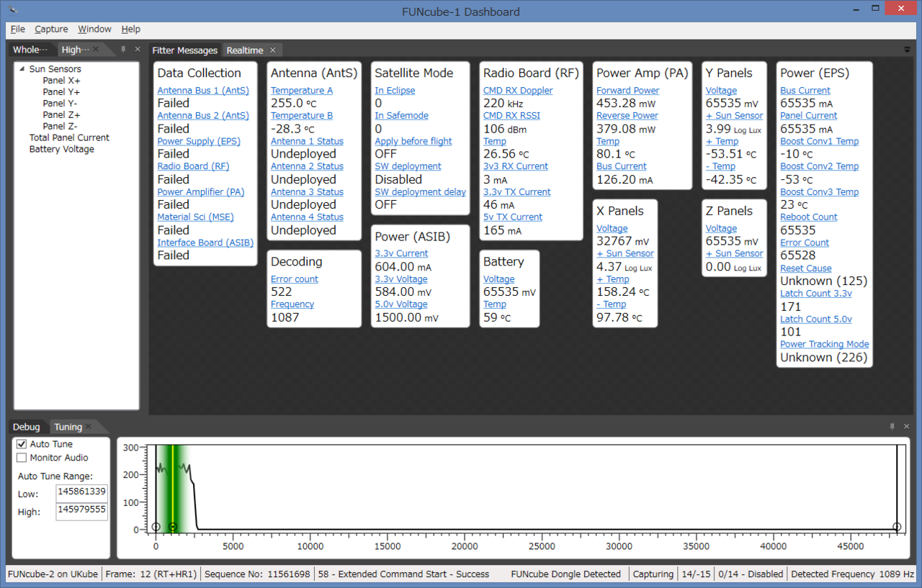Collapse the Sun Sensors tree node
The width and height of the screenshot is (922, 588).
[x=22, y=69]
